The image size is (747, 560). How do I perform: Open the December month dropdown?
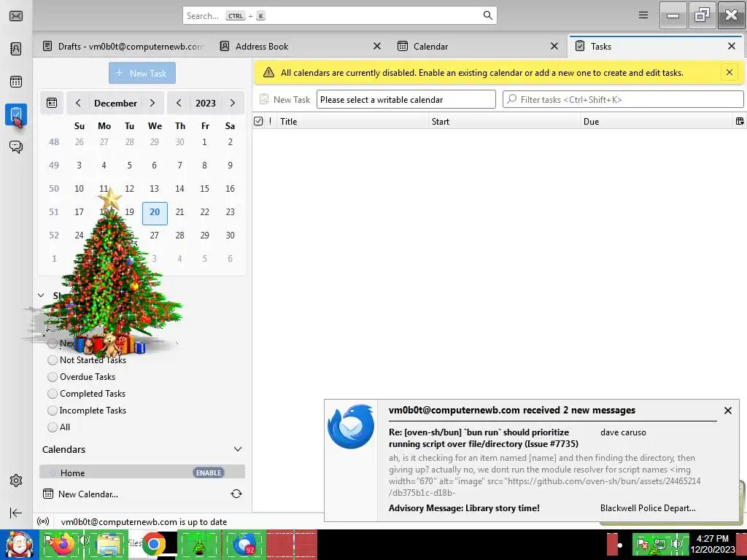115,103
